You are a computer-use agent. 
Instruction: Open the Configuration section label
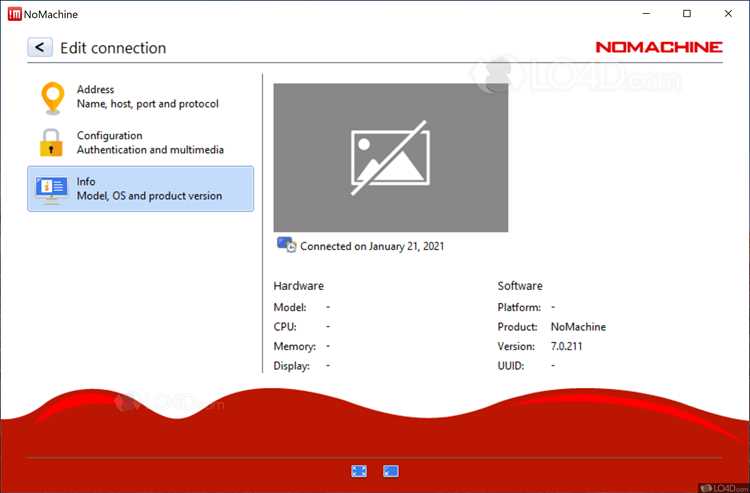pyautogui.click(x=110, y=135)
